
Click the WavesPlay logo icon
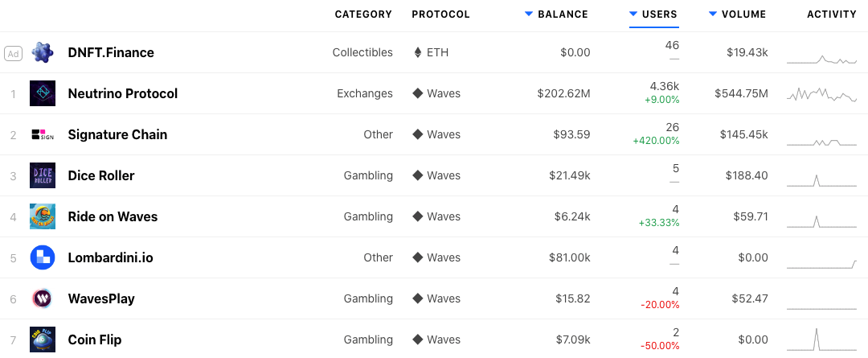[43, 298]
